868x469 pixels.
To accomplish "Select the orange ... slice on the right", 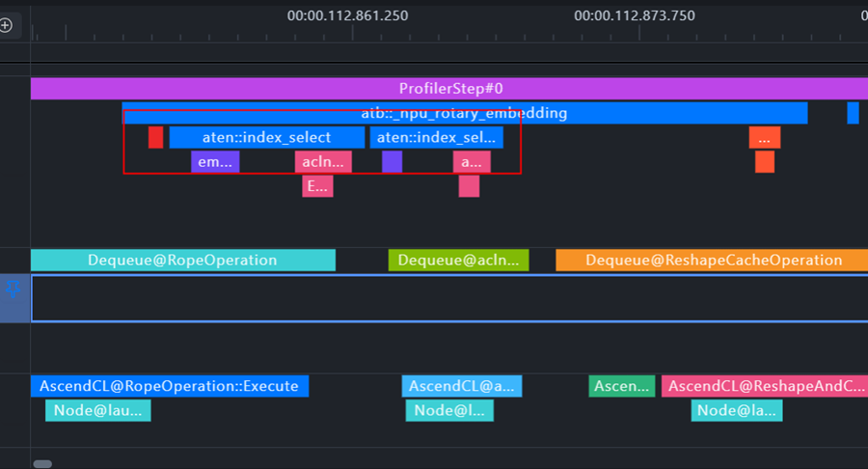I will click(x=765, y=137).
